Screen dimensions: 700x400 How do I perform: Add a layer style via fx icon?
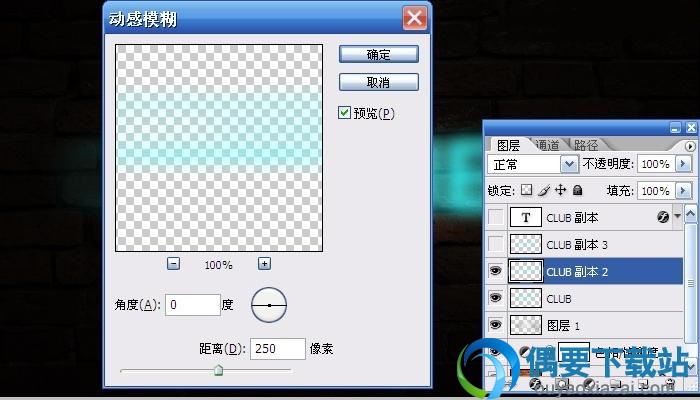coord(535,383)
